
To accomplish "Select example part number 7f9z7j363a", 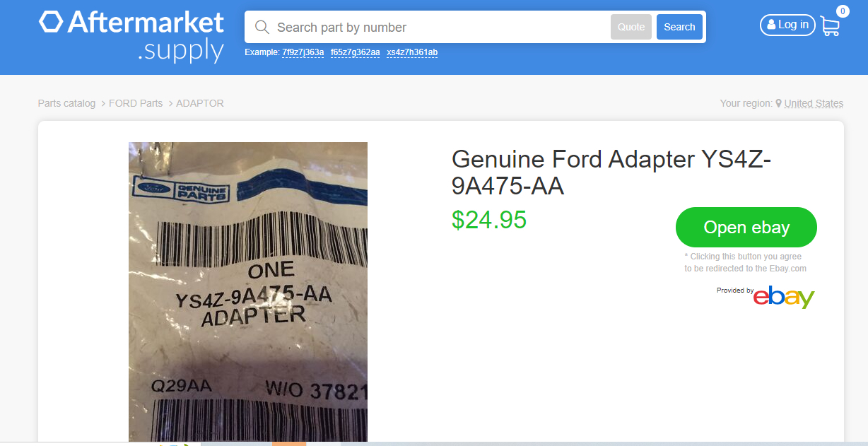I will point(303,52).
